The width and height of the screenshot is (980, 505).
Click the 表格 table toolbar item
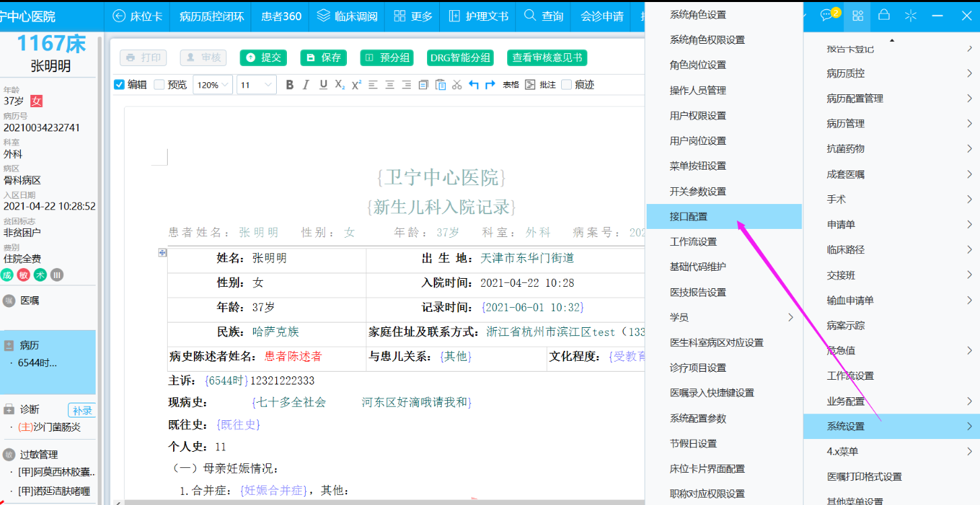click(x=511, y=85)
